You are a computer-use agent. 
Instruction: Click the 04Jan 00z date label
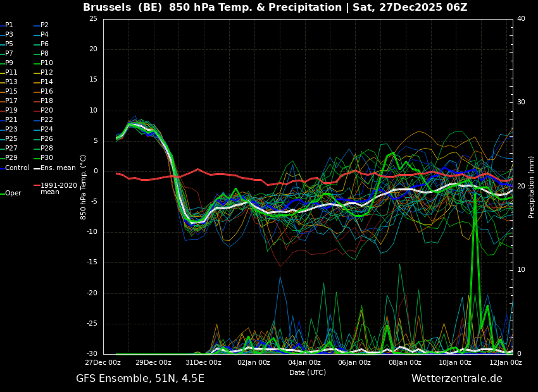[304, 362]
